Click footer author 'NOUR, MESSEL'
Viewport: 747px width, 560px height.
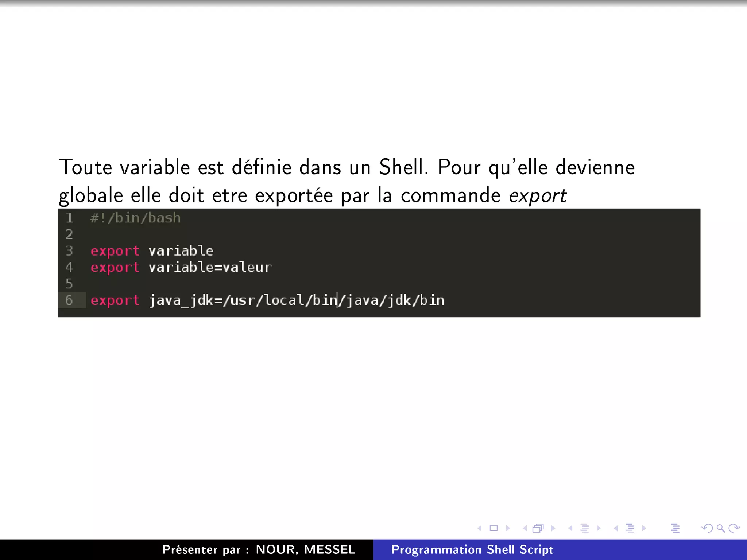click(306, 549)
